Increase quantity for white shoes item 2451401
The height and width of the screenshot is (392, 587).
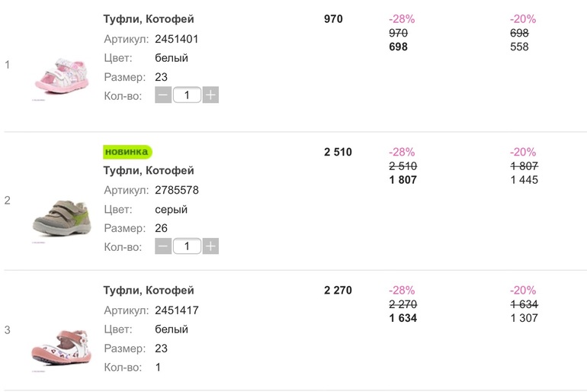(x=211, y=95)
